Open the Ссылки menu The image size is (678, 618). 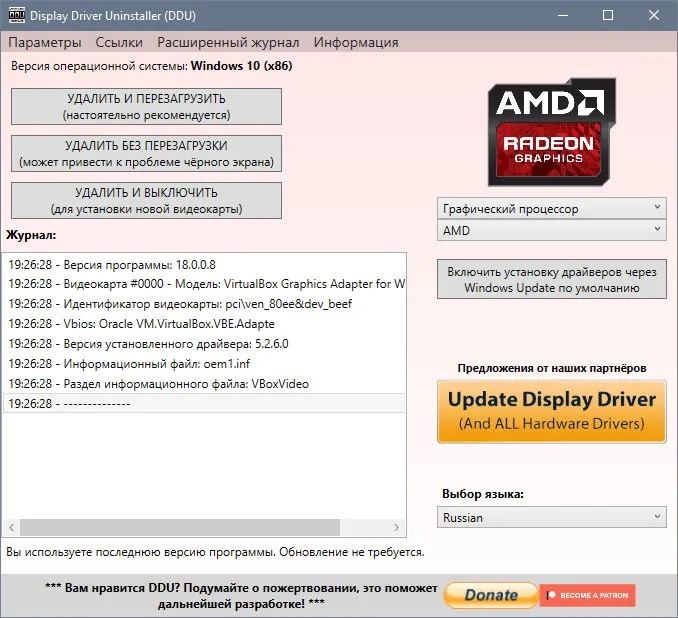click(119, 42)
